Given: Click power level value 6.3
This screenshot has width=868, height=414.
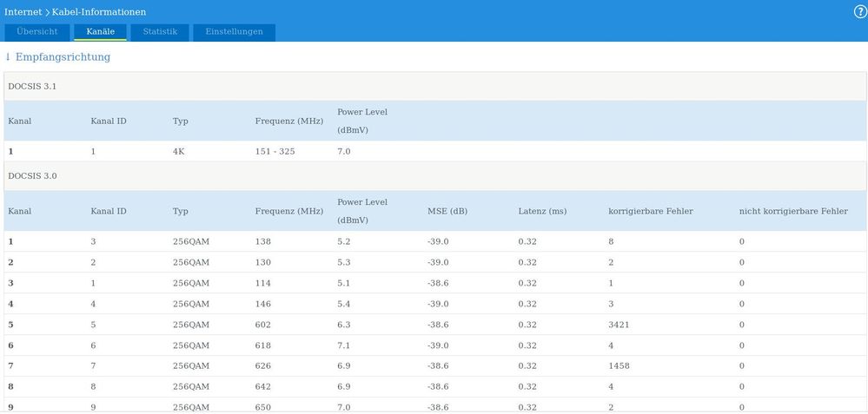Looking at the screenshot, I should click(x=344, y=325).
